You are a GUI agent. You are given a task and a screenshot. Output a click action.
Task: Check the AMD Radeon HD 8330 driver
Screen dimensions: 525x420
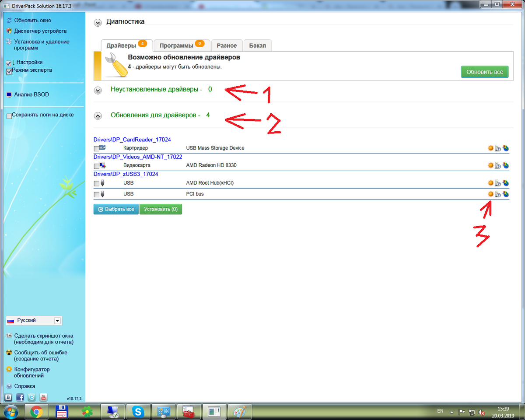click(96, 166)
